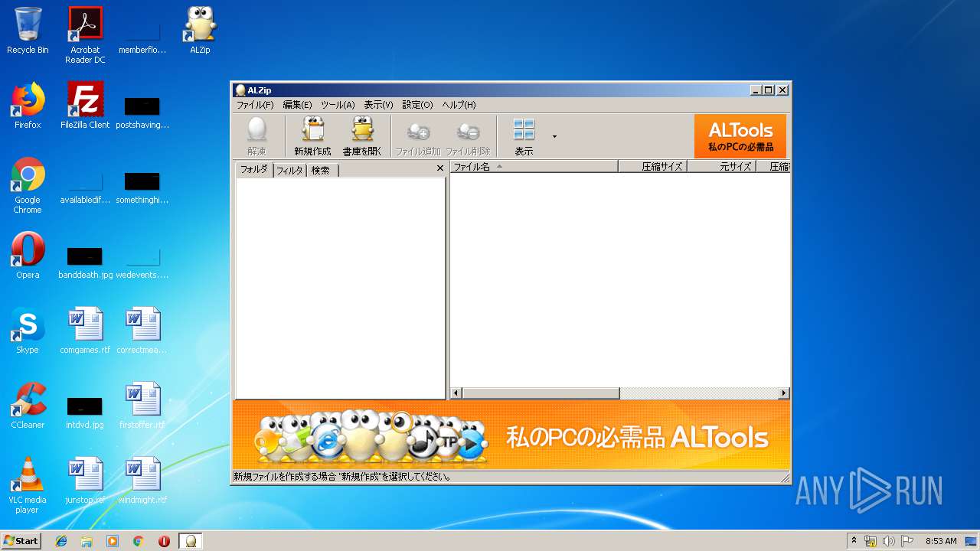
Task: Select the Google Chrome desktop icon
Action: click(x=28, y=185)
